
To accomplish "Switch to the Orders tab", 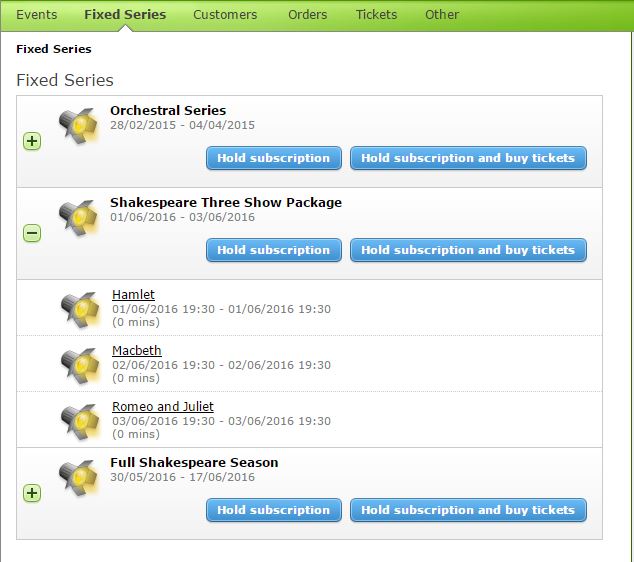I will pos(307,15).
